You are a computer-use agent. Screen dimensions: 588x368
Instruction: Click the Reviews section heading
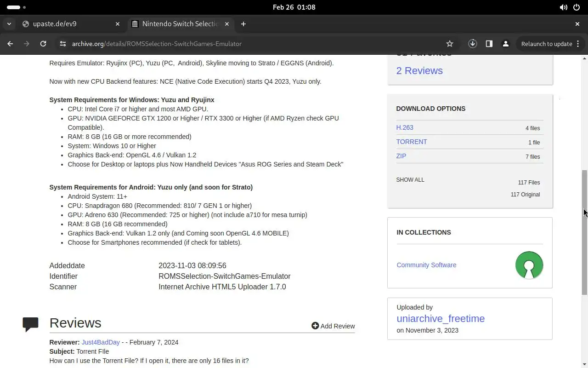[x=75, y=323]
